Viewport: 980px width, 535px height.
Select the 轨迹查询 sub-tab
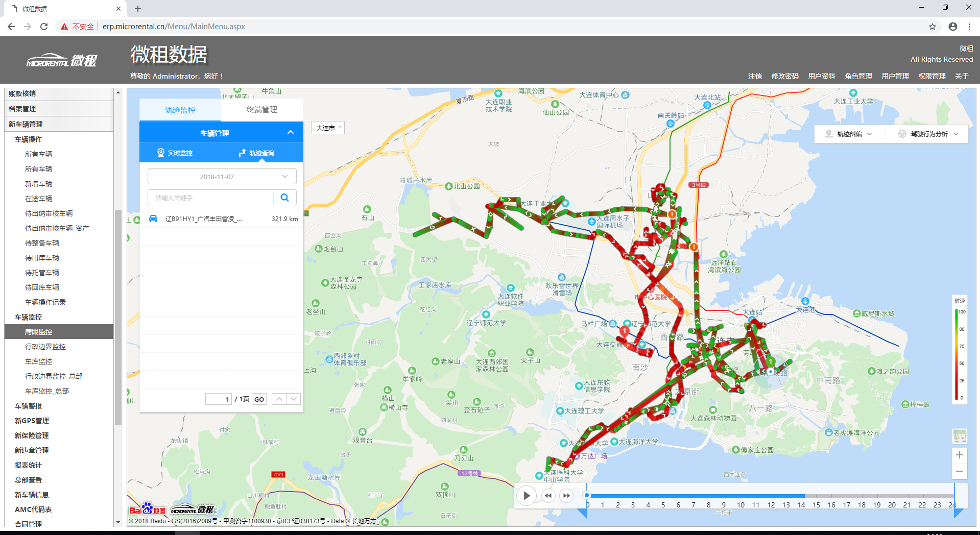pyautogui.click(x=256, y=153)
